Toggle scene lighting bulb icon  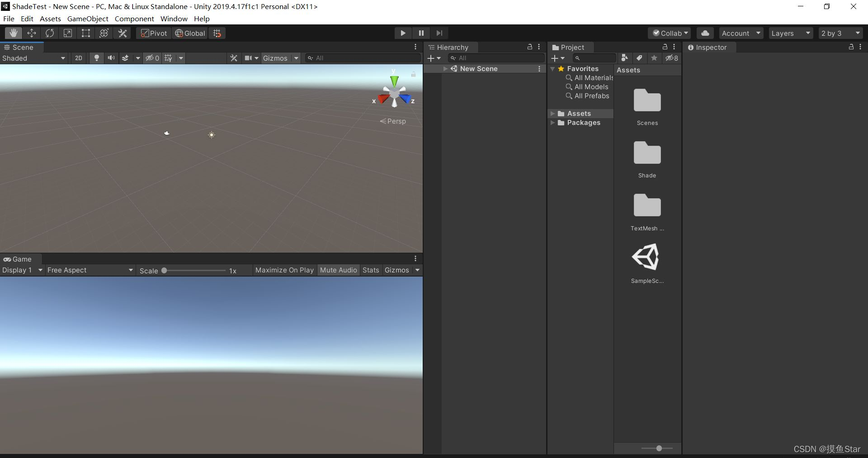pyautogui.click(x=96, y=58)
